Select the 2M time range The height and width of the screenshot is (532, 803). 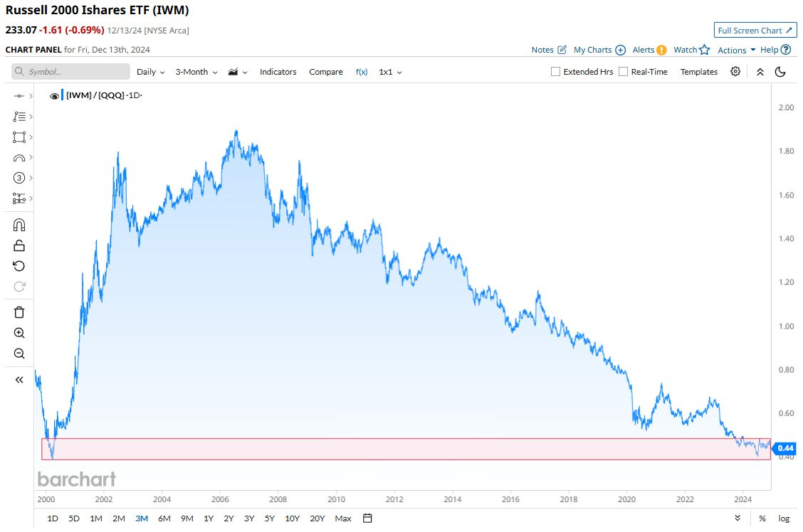click(119, 518)
